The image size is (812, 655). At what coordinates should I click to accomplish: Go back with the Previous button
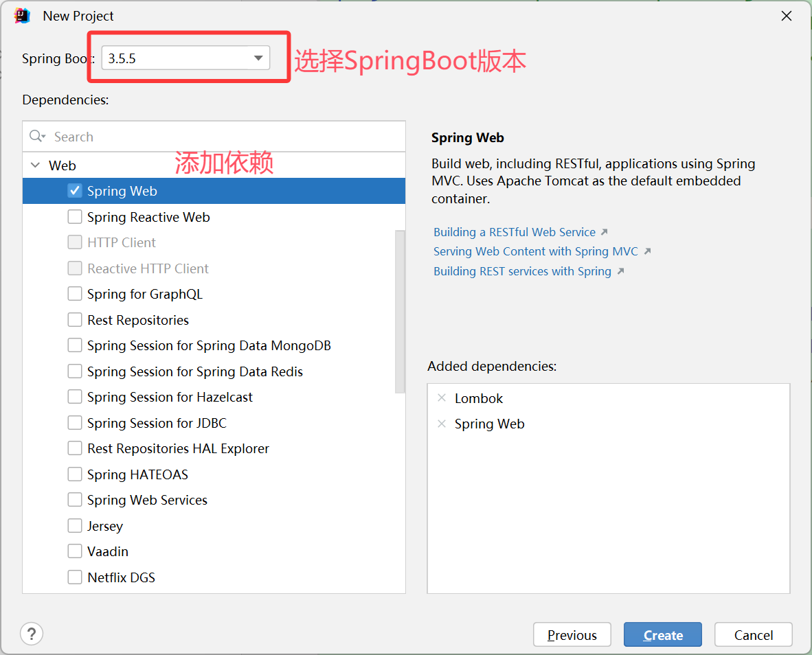(572, 635)
